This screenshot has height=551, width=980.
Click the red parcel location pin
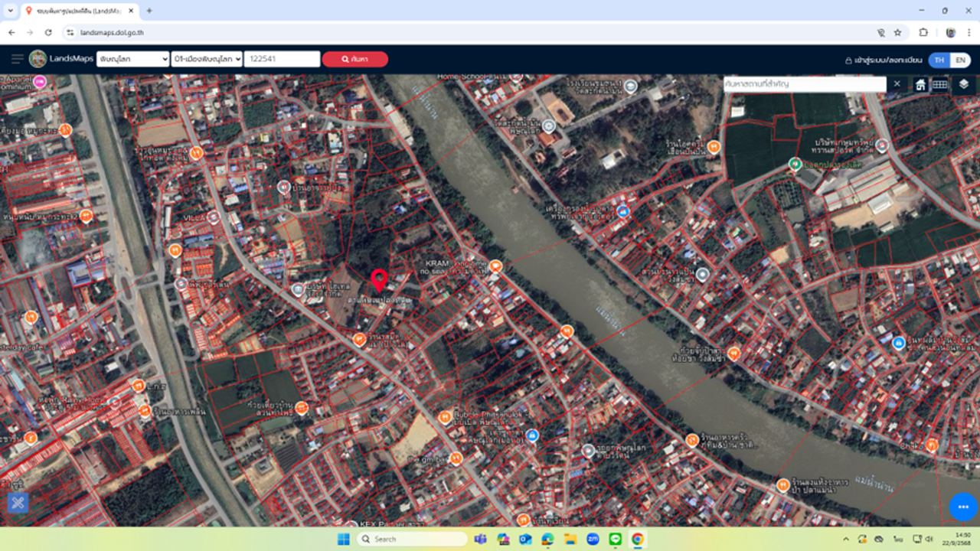click(378, 280)
